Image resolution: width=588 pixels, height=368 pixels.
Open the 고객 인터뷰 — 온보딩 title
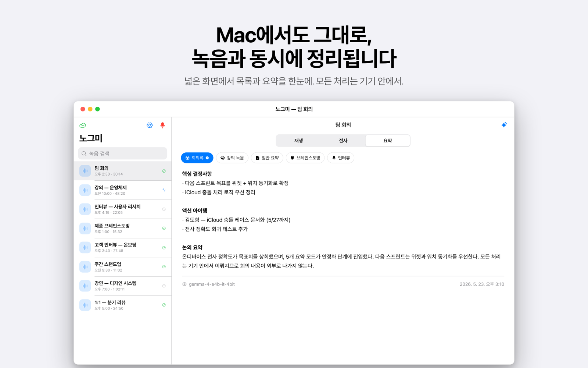pos(115,245)
